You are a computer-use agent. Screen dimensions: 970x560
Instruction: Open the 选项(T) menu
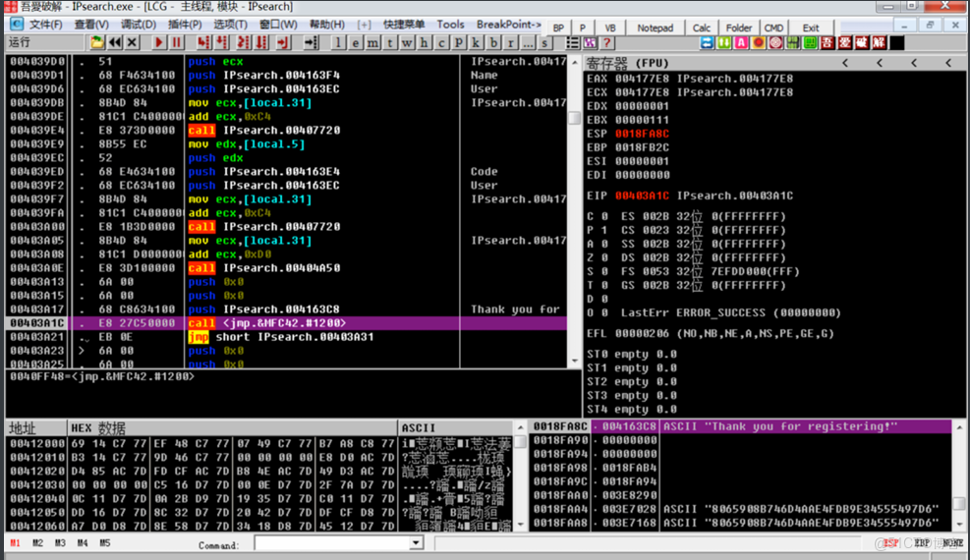click(x=231, y=25)
